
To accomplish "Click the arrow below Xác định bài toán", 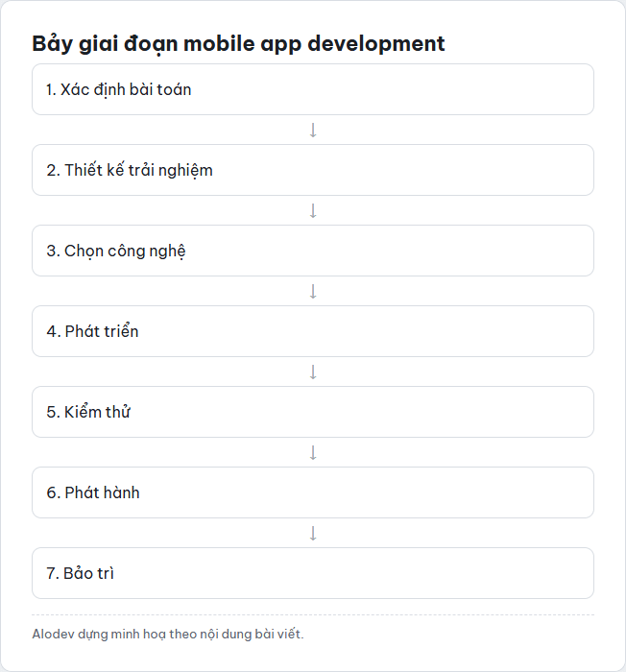I will (x=313, y=130).
